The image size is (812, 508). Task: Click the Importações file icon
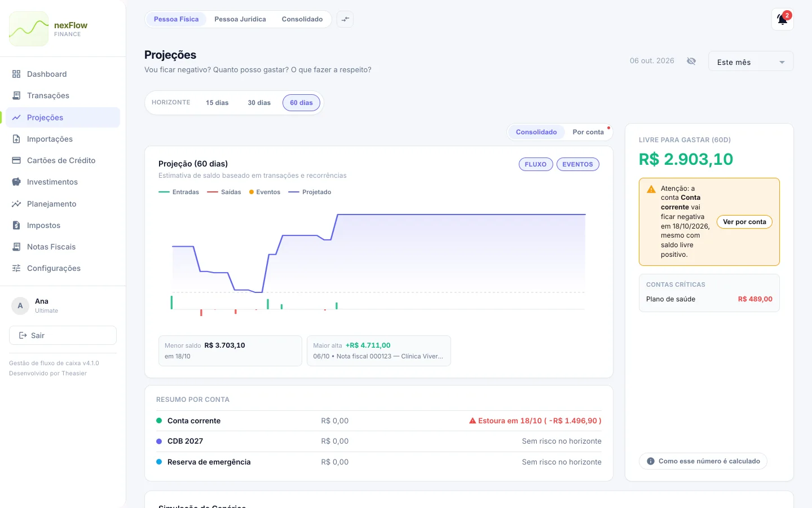(x=16, y=139)
